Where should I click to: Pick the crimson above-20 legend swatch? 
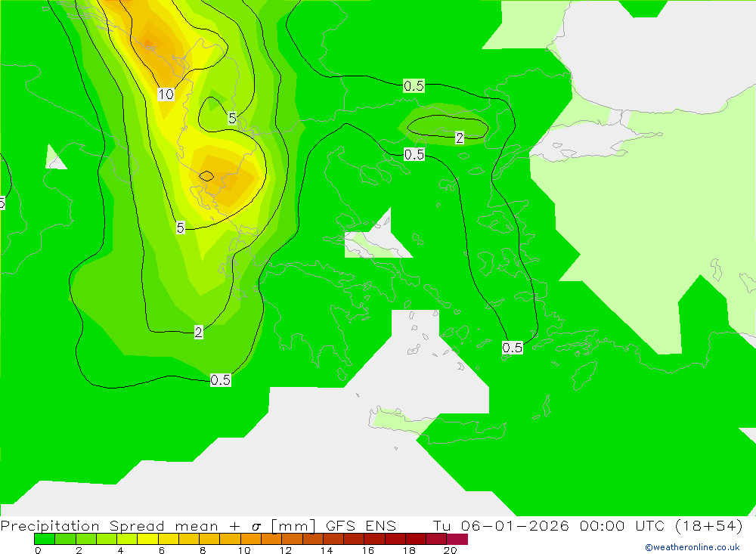coord(457,539)
